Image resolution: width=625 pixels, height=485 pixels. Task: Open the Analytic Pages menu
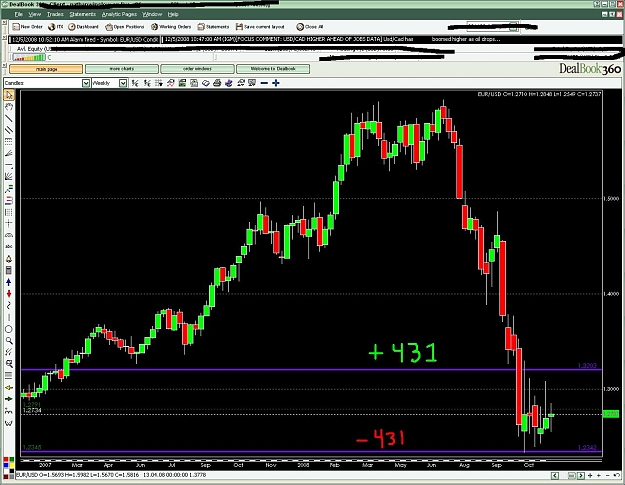coord(119,14)
